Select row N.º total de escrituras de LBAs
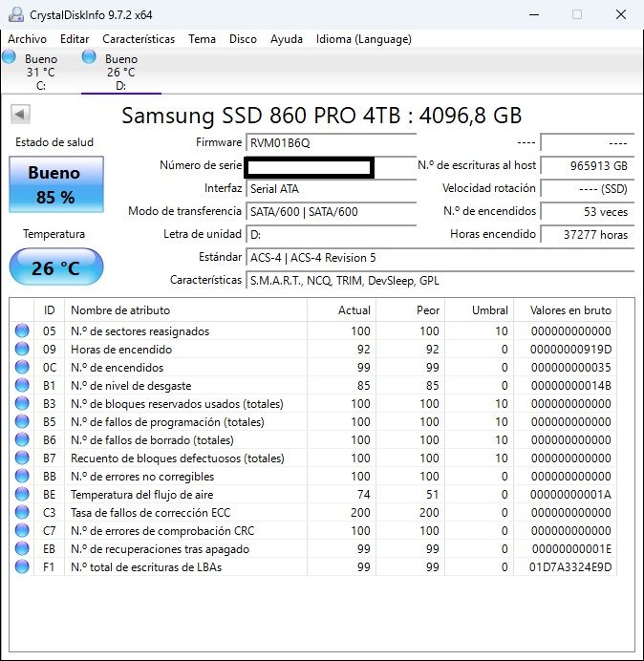 tap(313, 566)
